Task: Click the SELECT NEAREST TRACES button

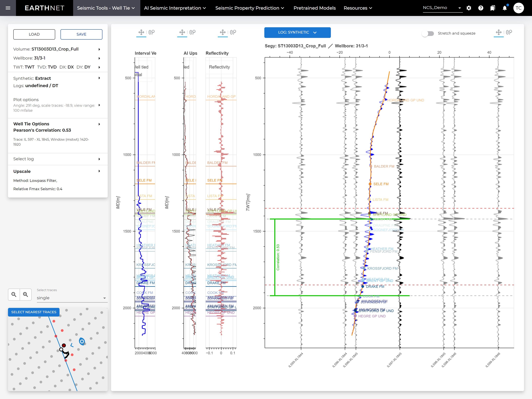Action: pyautogui.click(x=34, y=312)
